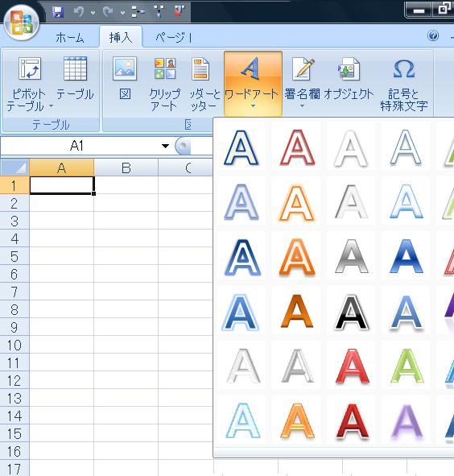
Task: Insert a picture with the 図 button
Action: point(125,79)
